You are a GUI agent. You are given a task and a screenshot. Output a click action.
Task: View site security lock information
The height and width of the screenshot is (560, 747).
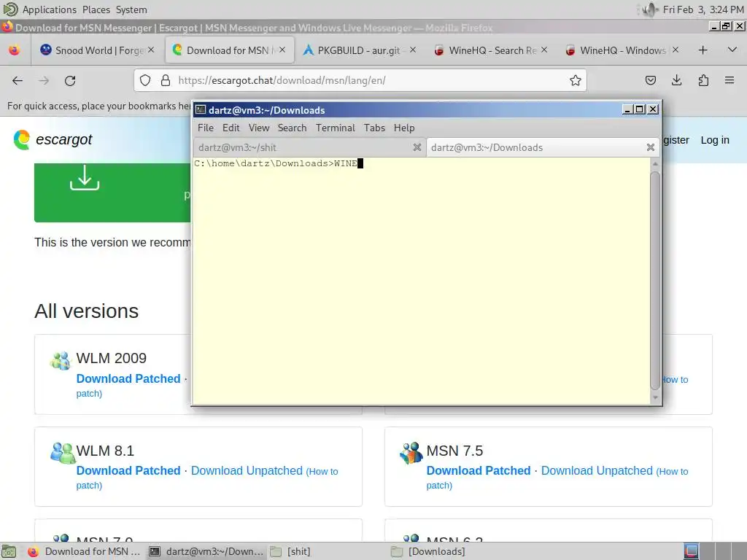[166, 80]
